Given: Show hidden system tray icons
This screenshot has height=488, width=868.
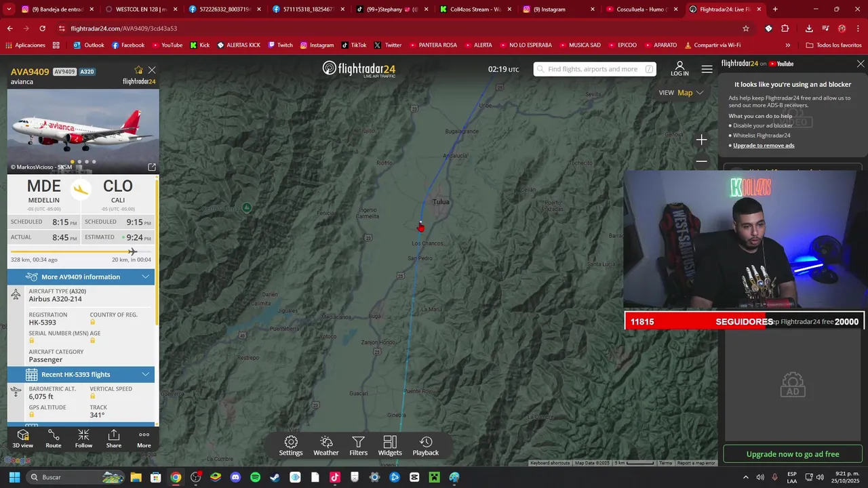Looking at the screenshot, I should point(746,477).
